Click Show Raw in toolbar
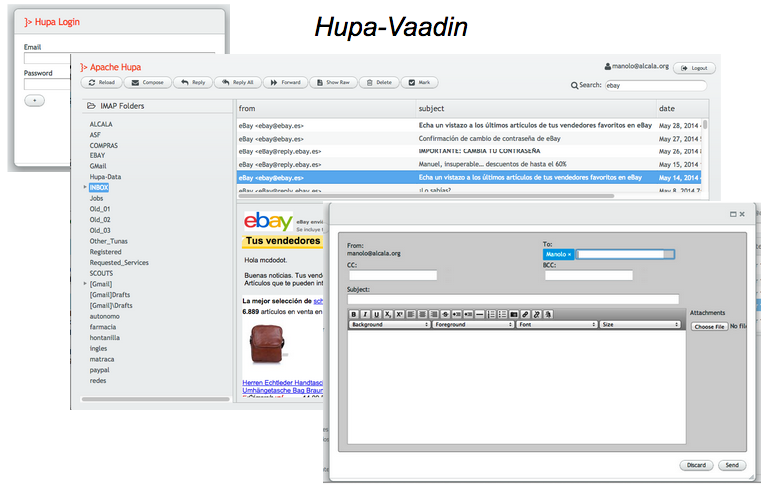772x490 pixels. [333, 83]
